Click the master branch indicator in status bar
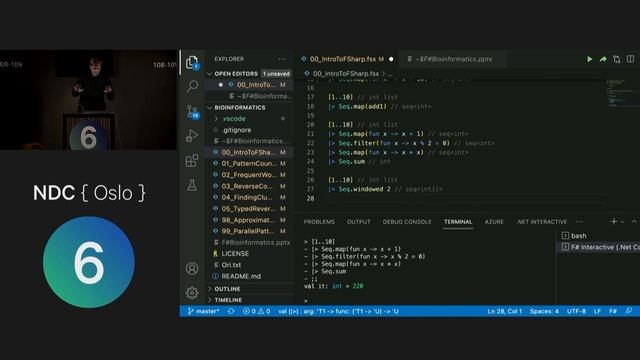 [x=203, y=311]
